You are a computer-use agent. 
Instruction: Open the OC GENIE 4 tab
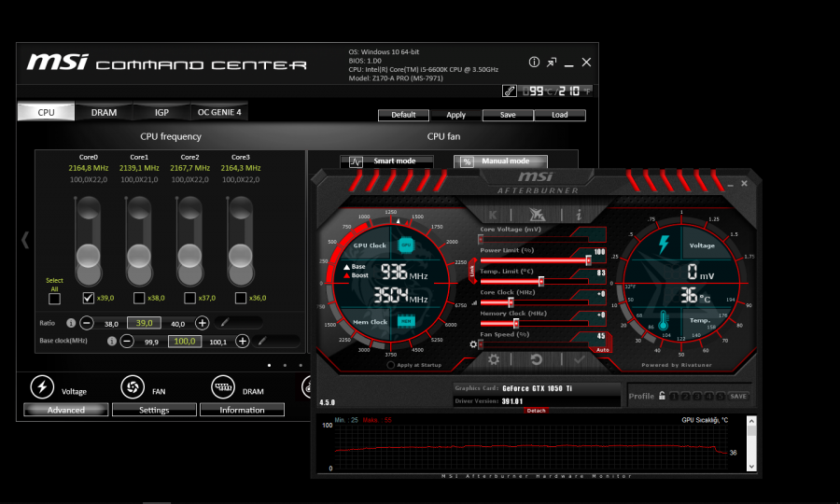[x=219, y=112]
